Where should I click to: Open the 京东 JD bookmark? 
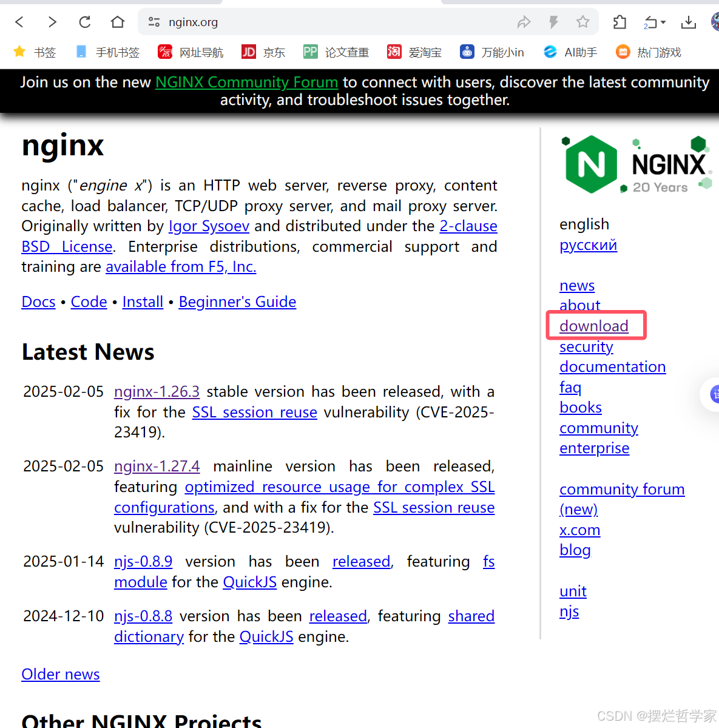point(263,52)
